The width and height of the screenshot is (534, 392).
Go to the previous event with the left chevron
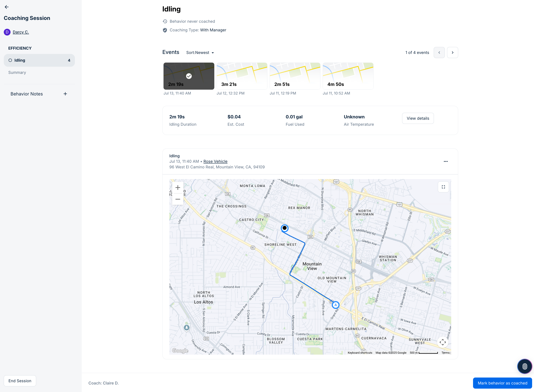point(439,52)
